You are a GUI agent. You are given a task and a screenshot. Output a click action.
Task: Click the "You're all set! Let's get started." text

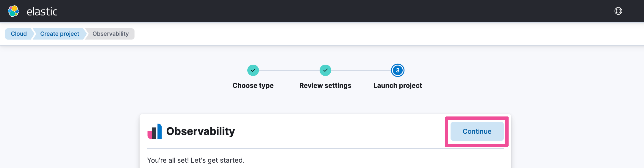click(196, 160)
